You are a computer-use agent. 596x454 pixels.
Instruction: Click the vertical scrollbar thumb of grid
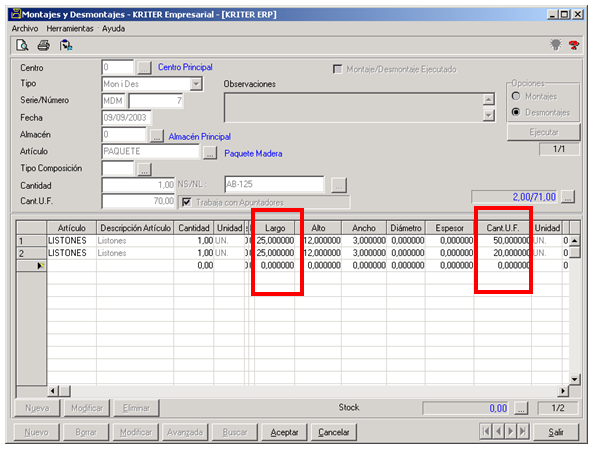(x=574, y=252)
